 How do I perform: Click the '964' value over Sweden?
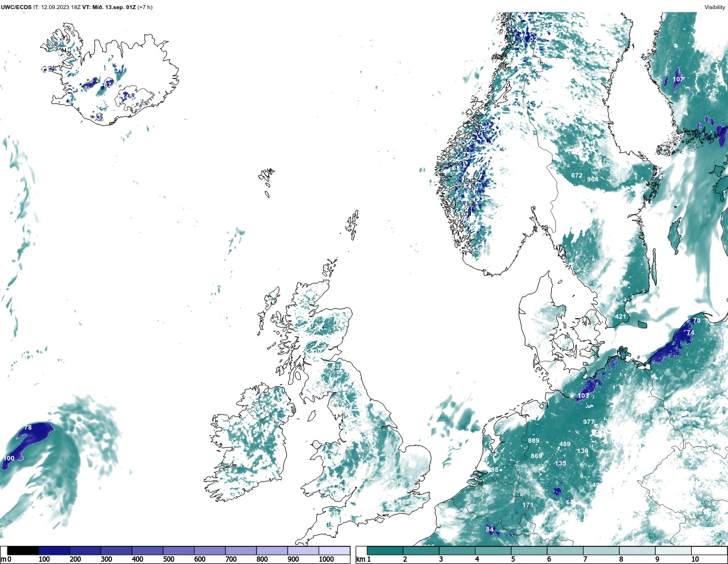click(x=593, y=179)
